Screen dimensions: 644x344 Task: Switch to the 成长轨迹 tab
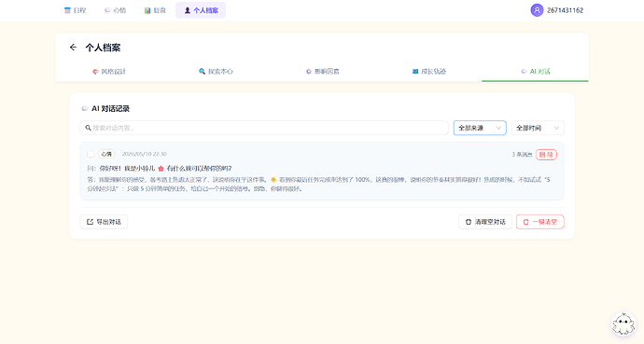point(428,72)
